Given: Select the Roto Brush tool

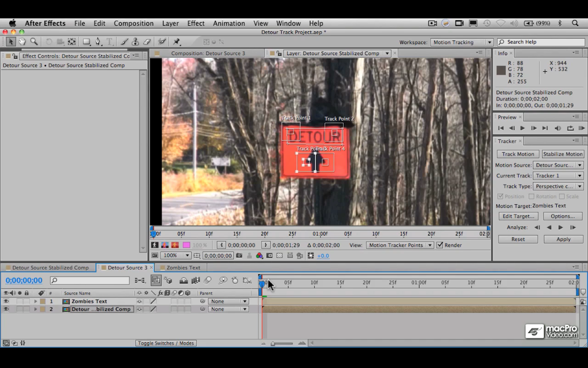Looking at the screenshot, I should tap(162, 42).
